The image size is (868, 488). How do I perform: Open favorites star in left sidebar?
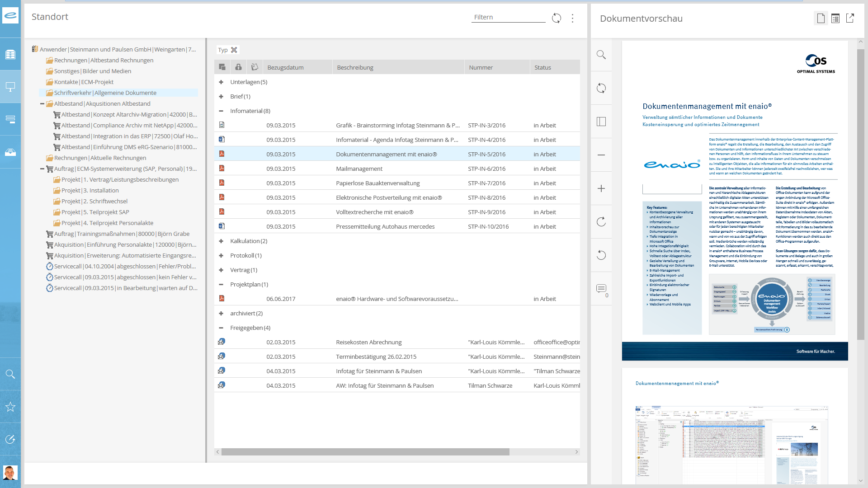pyautogui.click(x=10, y=407)
